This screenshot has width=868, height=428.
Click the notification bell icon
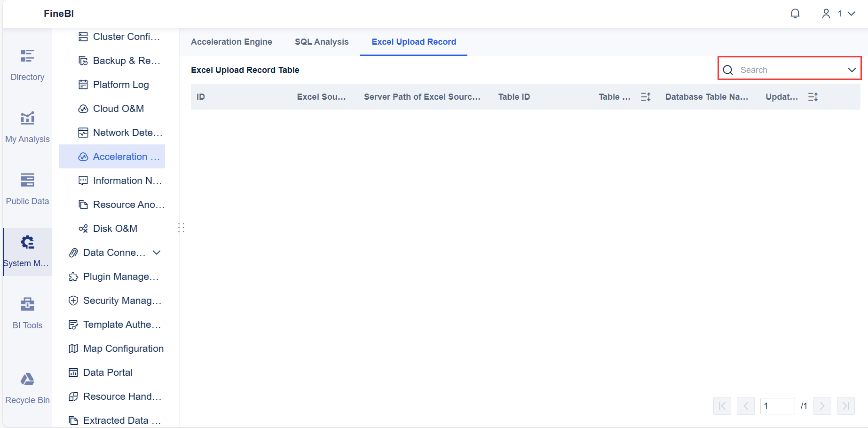[x=795, y=13]
